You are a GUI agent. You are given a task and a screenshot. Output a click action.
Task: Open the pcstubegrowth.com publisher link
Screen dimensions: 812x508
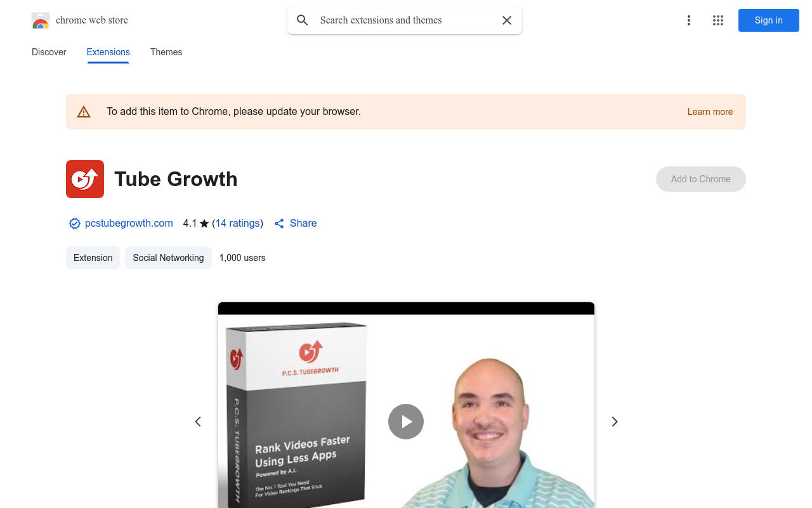click(129, 224)
